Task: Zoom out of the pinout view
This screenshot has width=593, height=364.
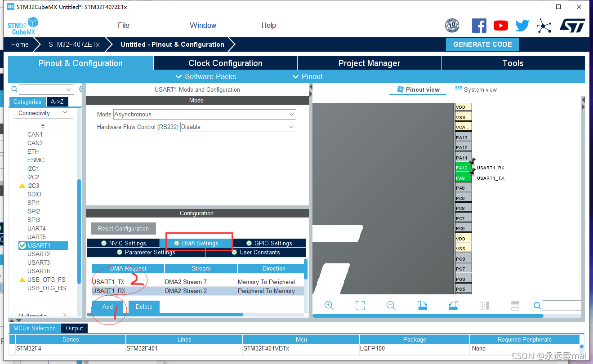Action: pos(391,306)
